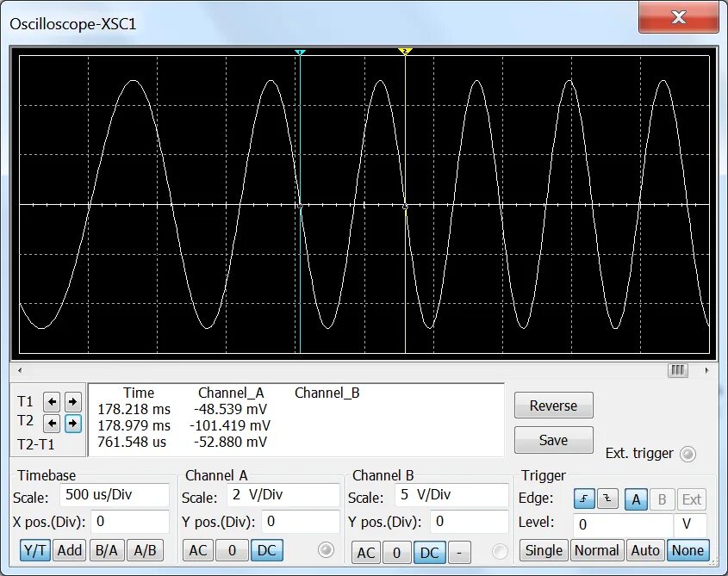This screenshot has height=576, width=728.
Task: Click the Reverse button
Action: (x=553, y=406)
